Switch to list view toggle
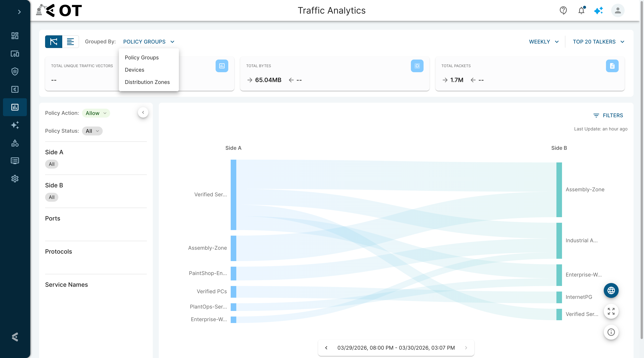Image resolution: width=644 pixels, height=358 pixels. point(70,42)
